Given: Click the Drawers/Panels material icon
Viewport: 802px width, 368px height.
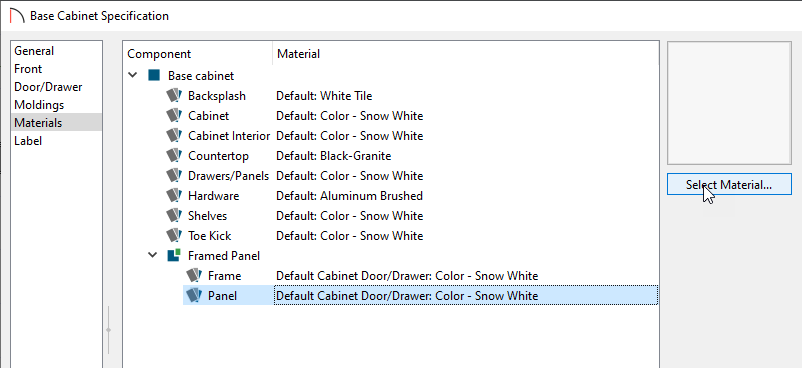Looking at the screenshot, I should click(x=174, y=176).
